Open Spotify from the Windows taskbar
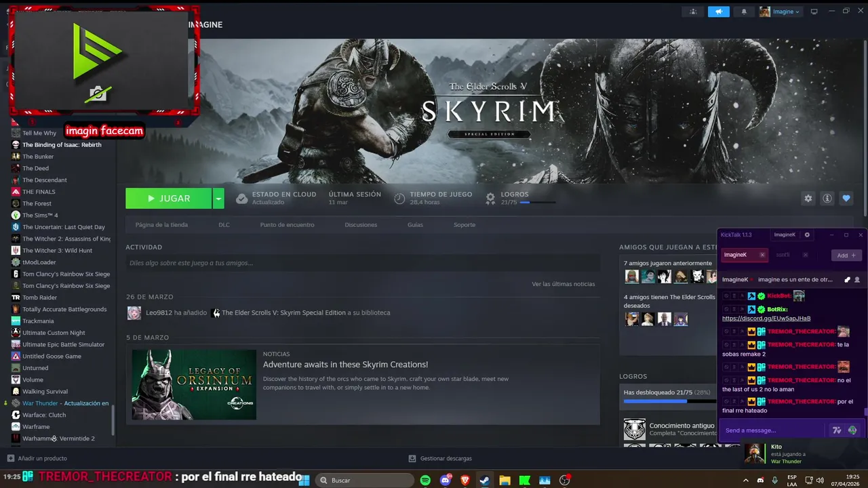 [425, 480]
